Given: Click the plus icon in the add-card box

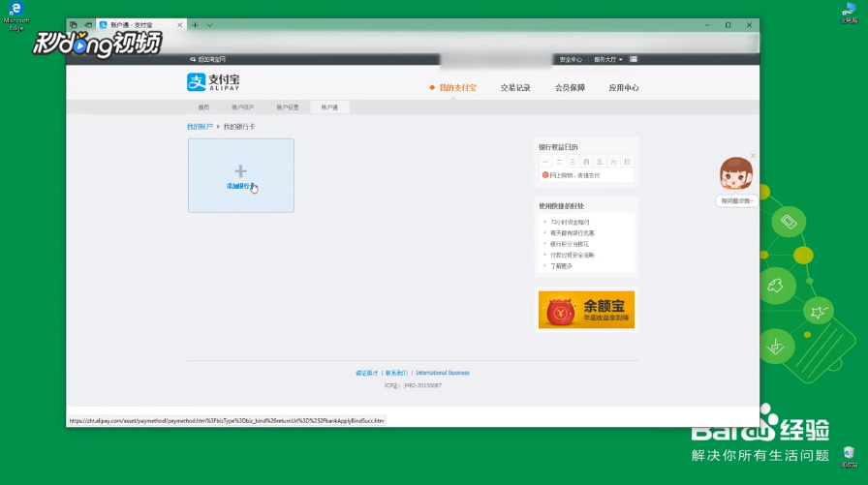Looking at the screenshot, I should coord(240,171).
